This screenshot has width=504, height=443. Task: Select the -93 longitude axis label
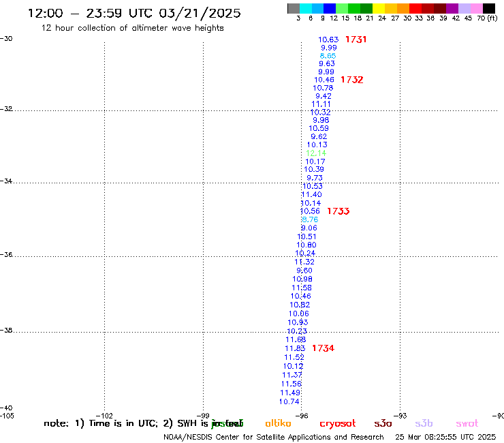(x=400, y=415)
